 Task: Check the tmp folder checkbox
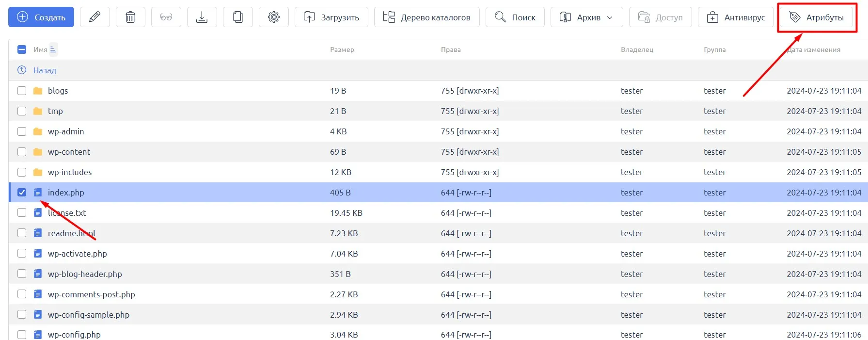[x=22, y=111]
